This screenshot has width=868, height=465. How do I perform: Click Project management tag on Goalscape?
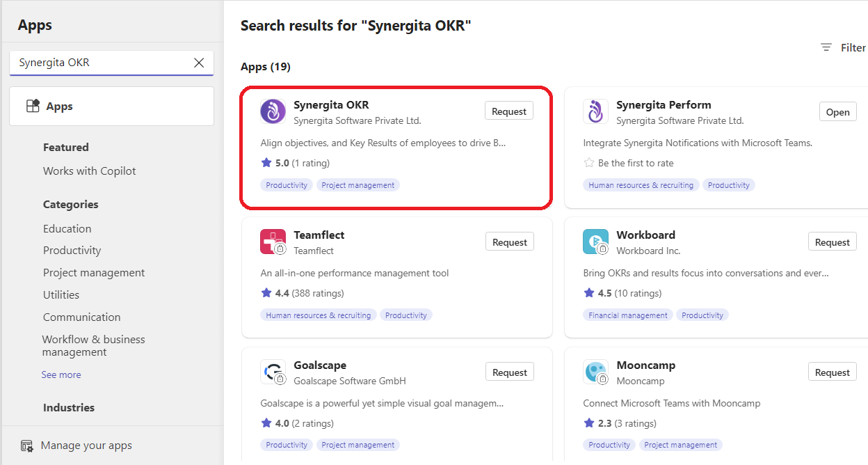[x=358, y=445]
